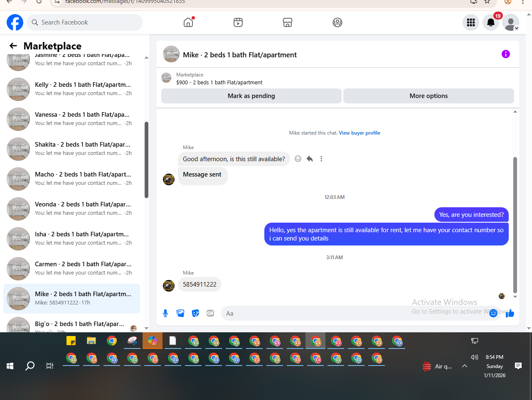The image size is (532, 400).
Task: Send a thumbs-up like
Action: pyautogui.click(x=510, y=313)
